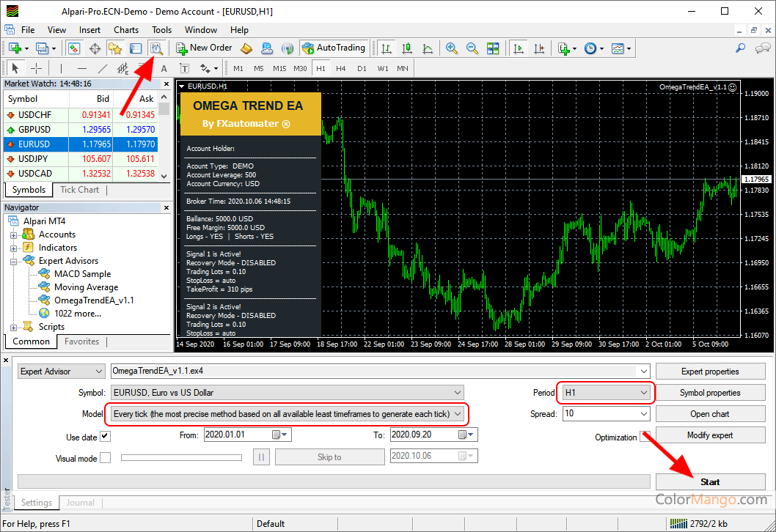The width and height of the screenshot is (776, 532).
Task: Open the Period H1 dropdown
Action: point(607,393)
